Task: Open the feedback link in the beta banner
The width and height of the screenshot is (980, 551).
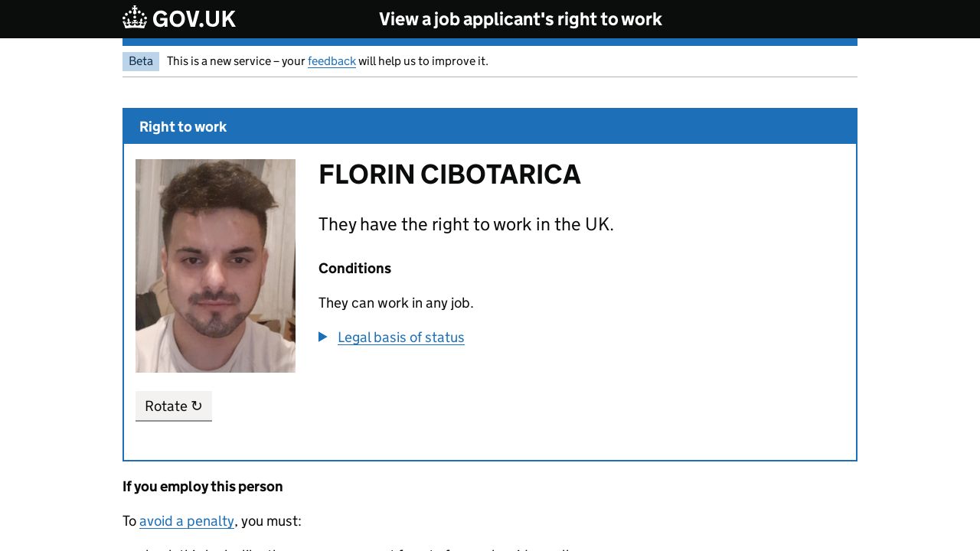Action: click(332, 61)
